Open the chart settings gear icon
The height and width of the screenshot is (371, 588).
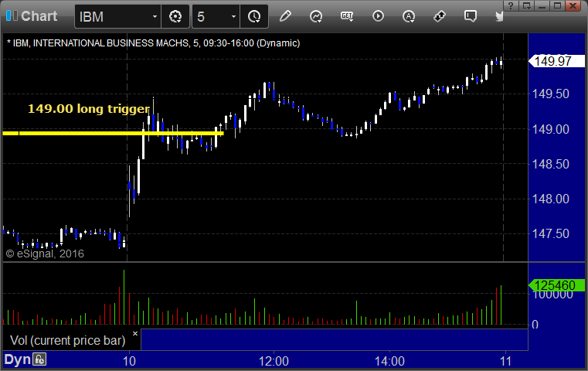[x=175, y=16]
